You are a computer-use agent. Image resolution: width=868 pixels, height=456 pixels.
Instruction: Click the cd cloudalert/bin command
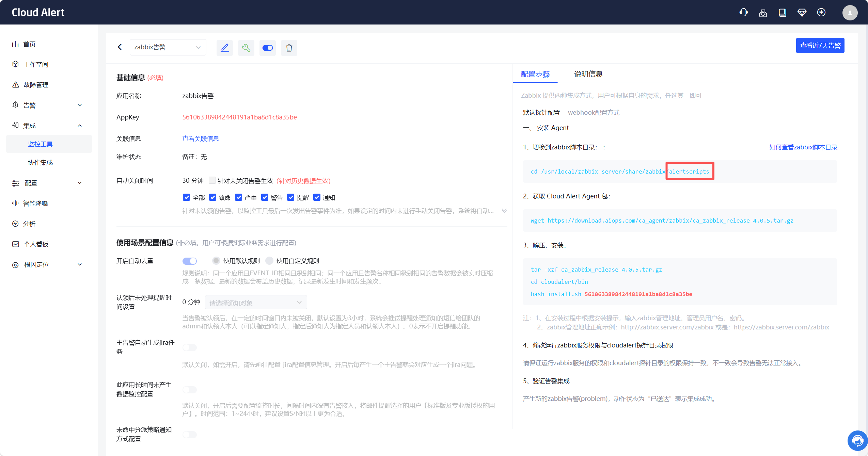coord(559,282)
